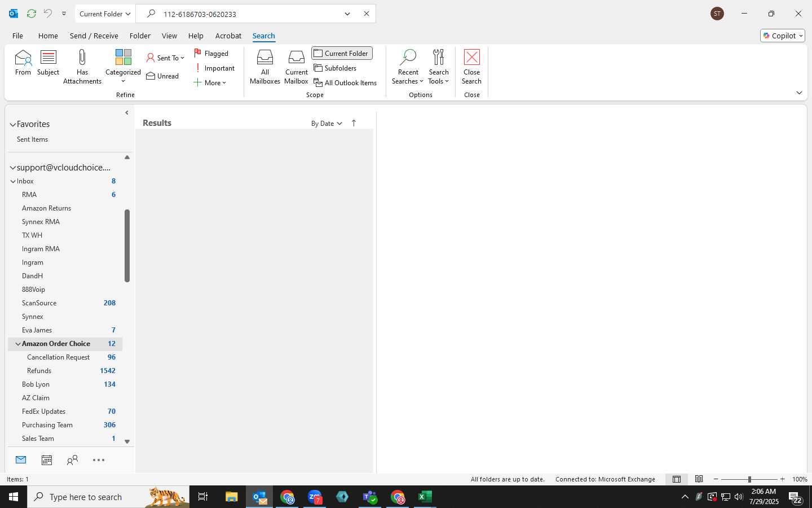Select All Outlook Items scope

345,82
